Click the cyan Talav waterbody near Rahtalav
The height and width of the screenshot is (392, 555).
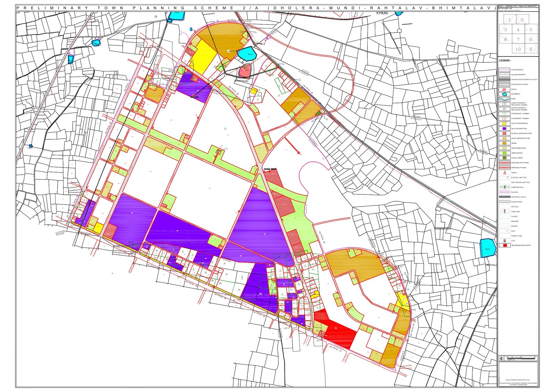click(488, 248)
